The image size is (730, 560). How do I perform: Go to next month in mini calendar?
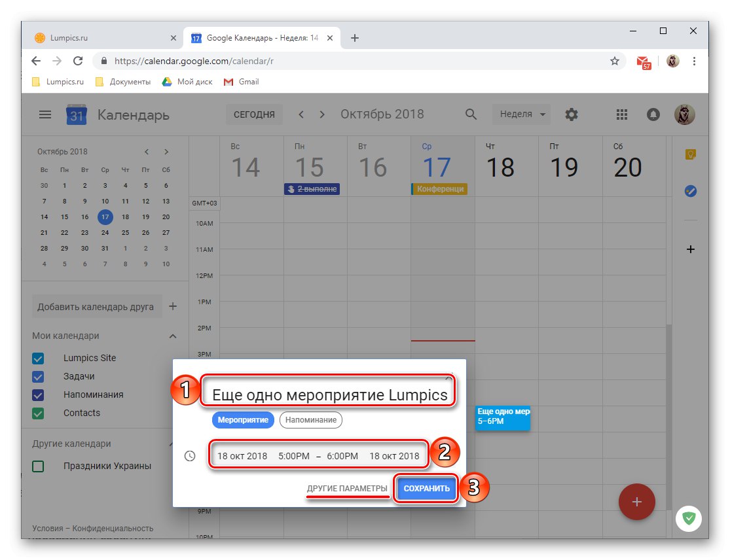pyautogui.click(x=166, y=151)
